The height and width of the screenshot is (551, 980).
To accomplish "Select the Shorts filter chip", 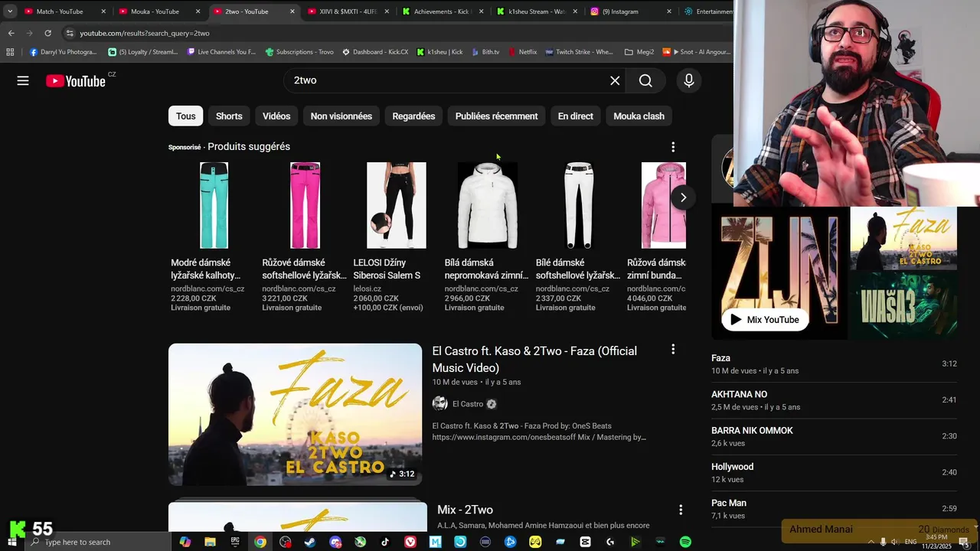I will [x=229, y=116].
